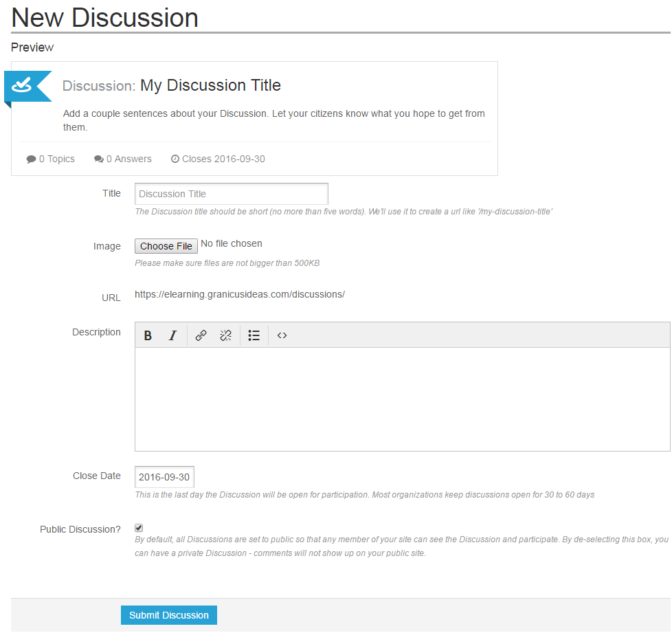Click the 'New Discussion' page heading
The width and height of the screenshot is (672, 633).
coord(104,18)
